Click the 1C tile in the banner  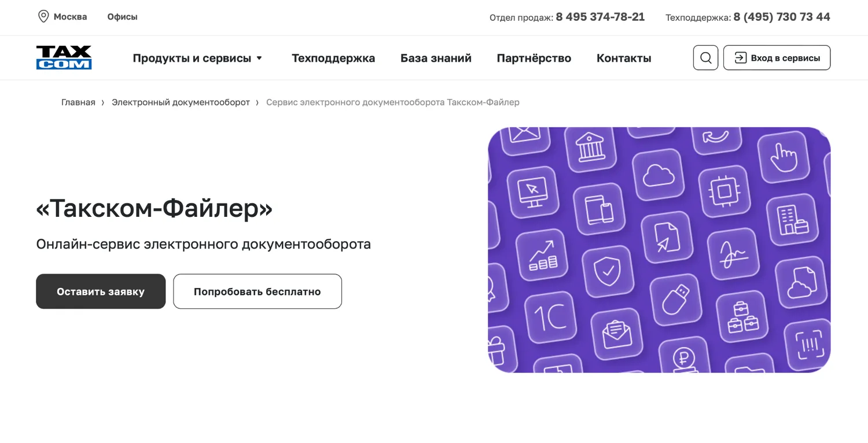(550, 318)
